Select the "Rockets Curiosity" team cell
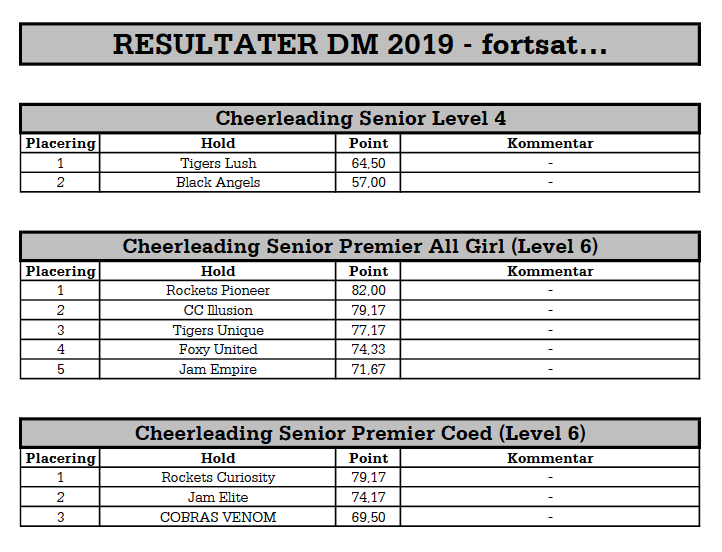This screenshot has height=552, width=722. (218, 477)
